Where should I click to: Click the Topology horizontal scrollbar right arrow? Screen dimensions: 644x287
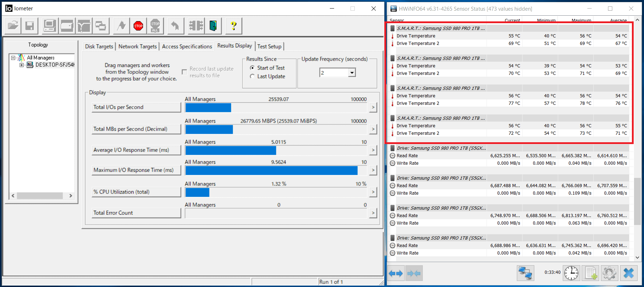71,196
